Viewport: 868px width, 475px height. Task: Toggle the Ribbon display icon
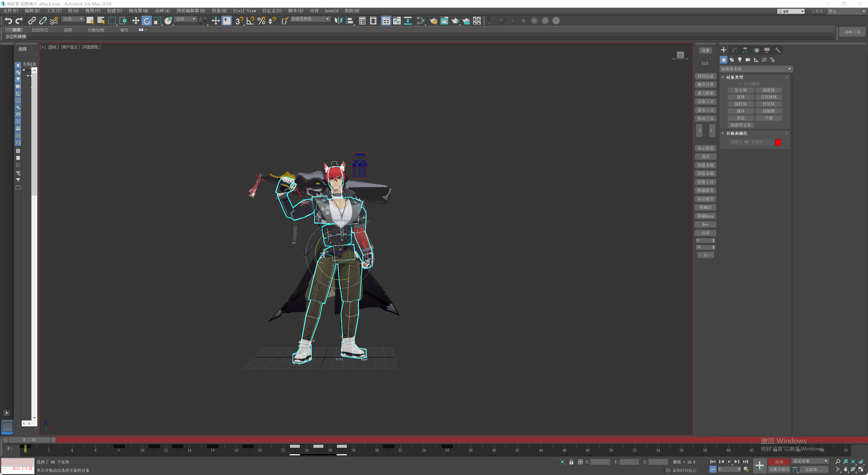(x=386, y=21)
